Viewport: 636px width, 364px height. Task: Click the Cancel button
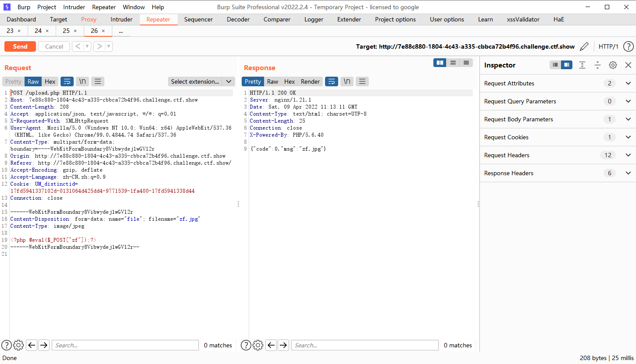click(54, 46)
